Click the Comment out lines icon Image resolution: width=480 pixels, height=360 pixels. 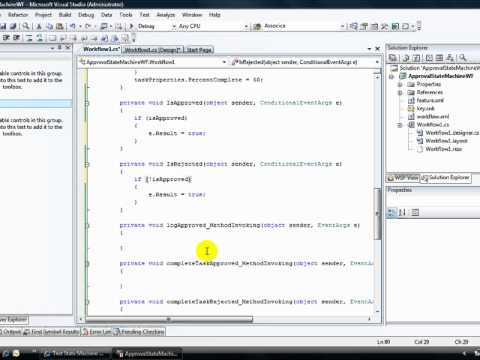[29, 38]
